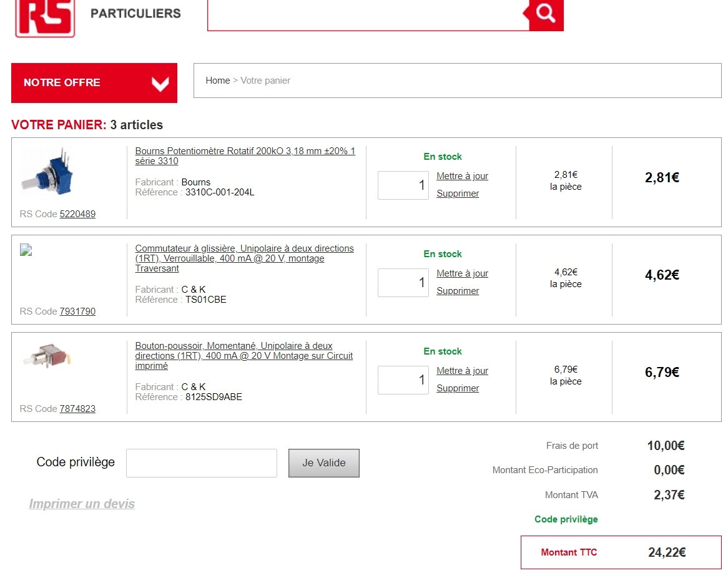This screenshot has width=728, height=578.
Task: Click the 6,79€ line total
Action: point(662,373)
